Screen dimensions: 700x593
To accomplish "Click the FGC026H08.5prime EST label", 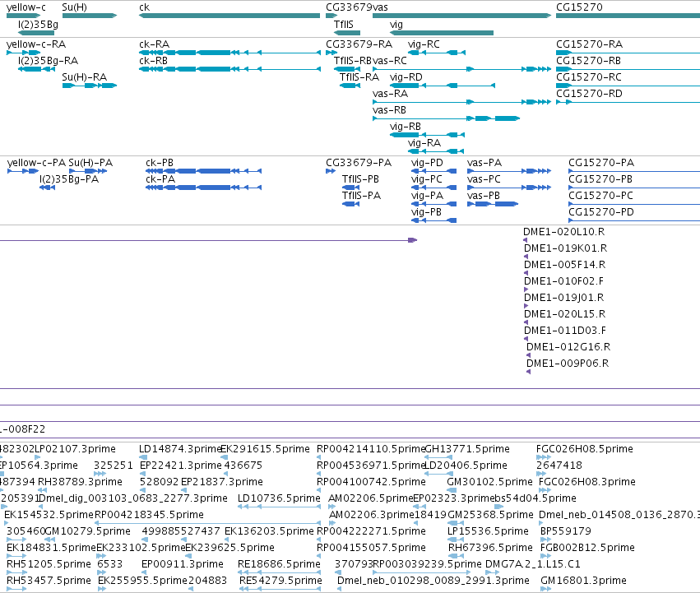I will pyautogui.click(x=584, y=449).
